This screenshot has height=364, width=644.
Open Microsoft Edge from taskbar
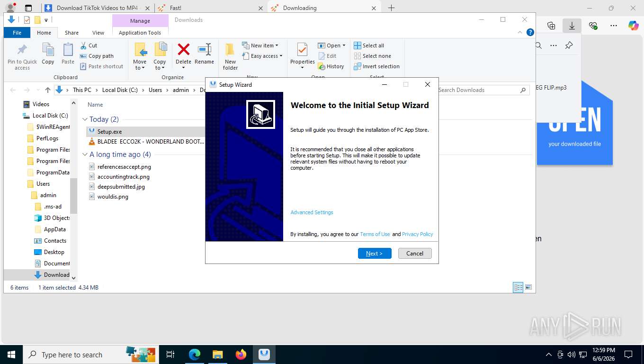coord(195,354)
